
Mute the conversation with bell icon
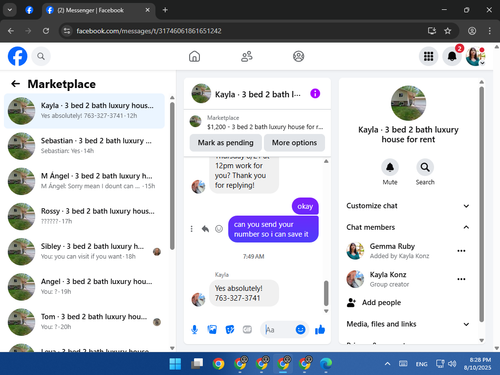[x=390, y=167]
